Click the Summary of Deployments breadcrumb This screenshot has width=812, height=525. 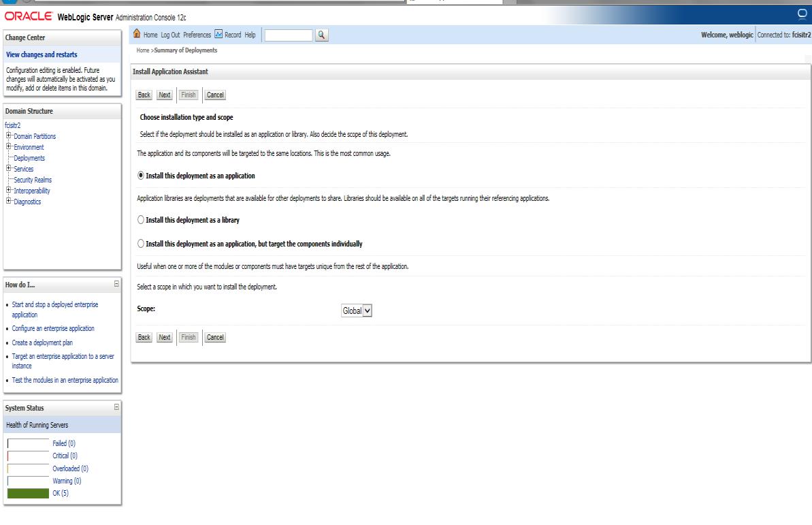185,50
